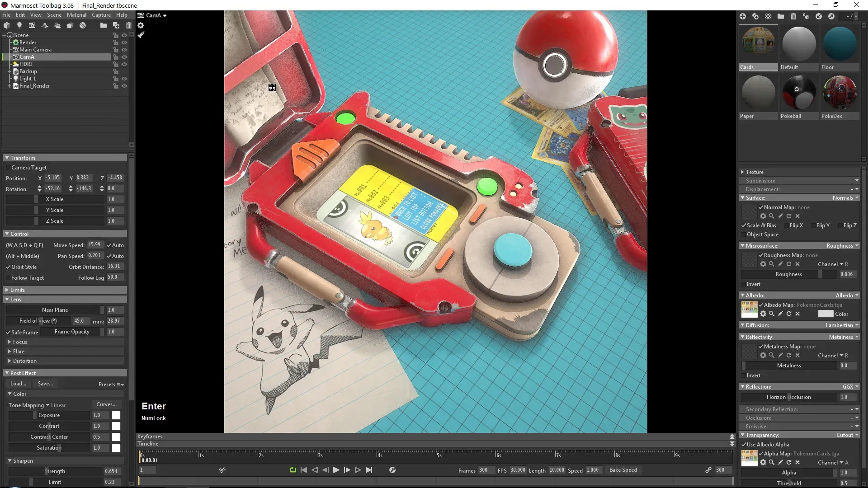Image resolution: width=868 pixels, height=488 pixels.
Task: Click the Save... post effect button
Action: pos(45,384)
